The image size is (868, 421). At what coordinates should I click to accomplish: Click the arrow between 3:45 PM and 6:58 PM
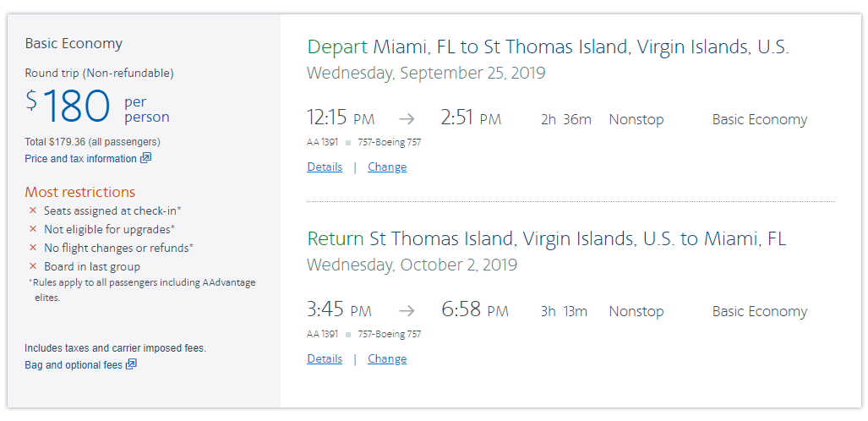pyautogui.click(x=407, y=311)
